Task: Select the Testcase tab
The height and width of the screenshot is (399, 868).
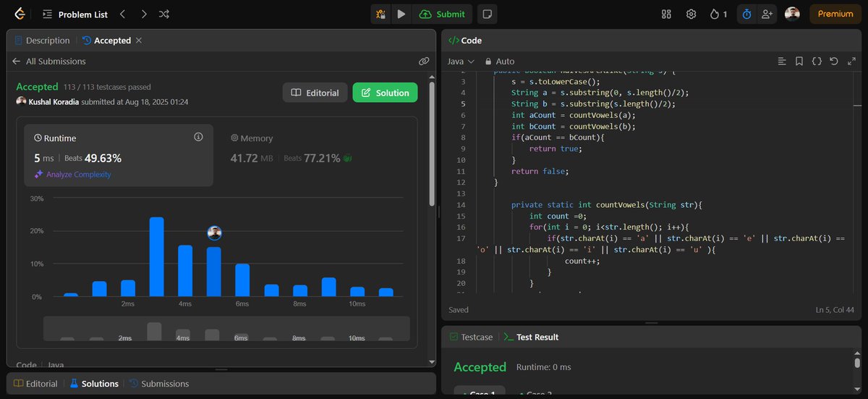Action: coord(471,337)
